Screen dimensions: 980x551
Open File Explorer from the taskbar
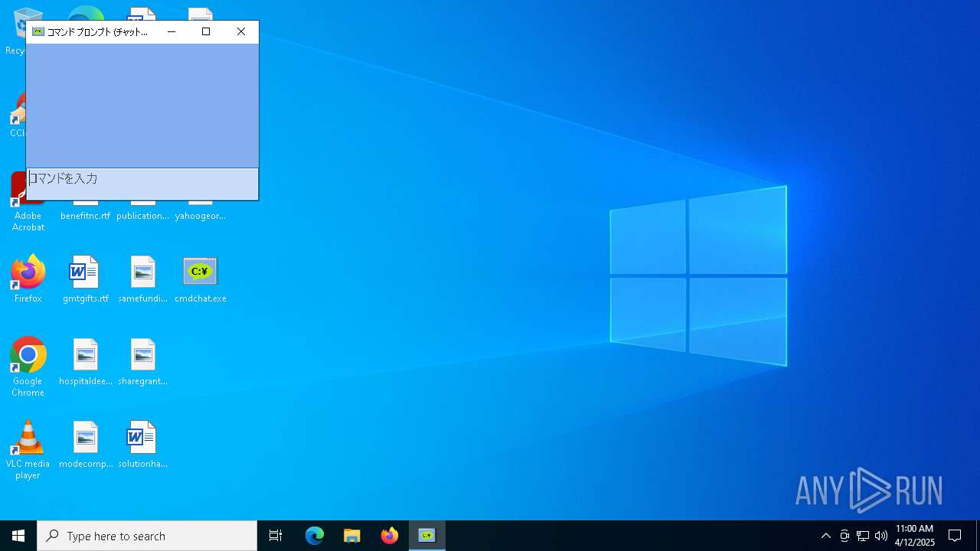click(352, 536)
